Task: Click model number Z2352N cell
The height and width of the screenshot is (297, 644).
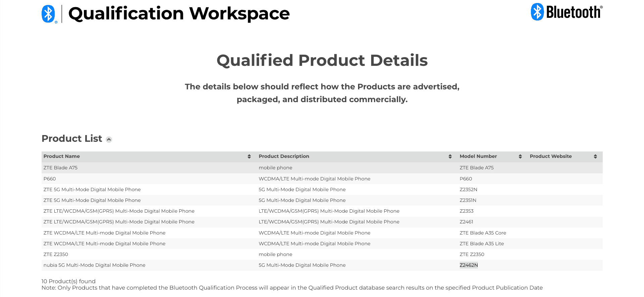Action: (468, 189)
